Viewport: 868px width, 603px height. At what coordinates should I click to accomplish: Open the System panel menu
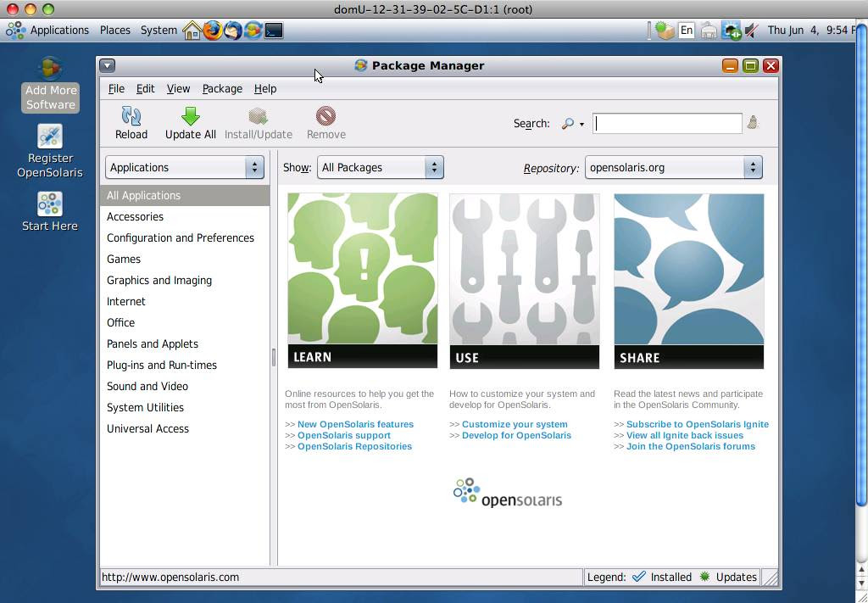pos(159,30)
